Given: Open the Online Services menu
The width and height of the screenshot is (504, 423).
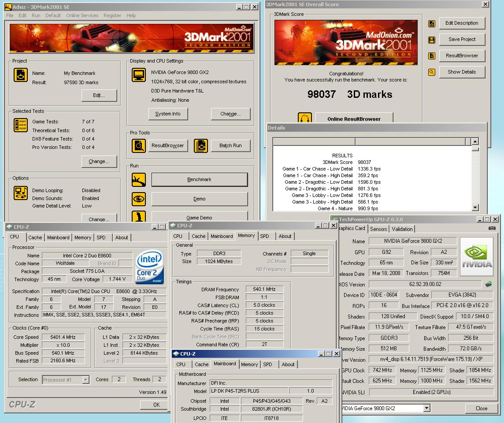Looking at the screenshot, I should [82, 15].
